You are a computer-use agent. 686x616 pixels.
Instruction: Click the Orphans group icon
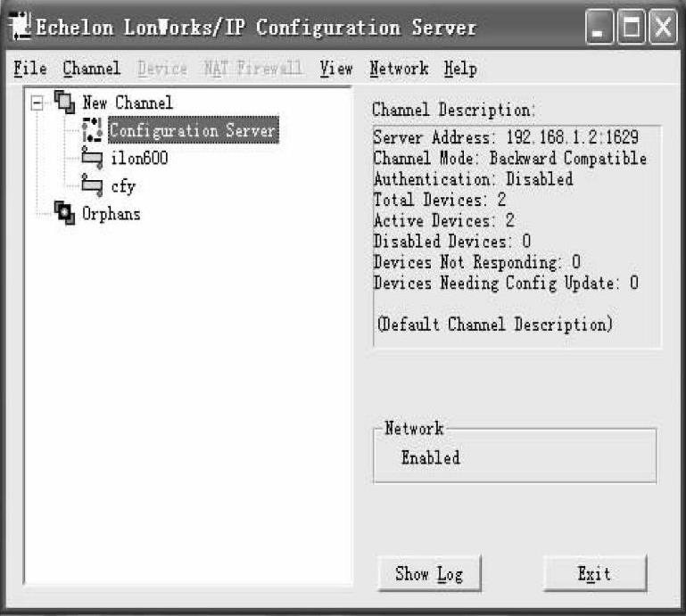point(64,213)
